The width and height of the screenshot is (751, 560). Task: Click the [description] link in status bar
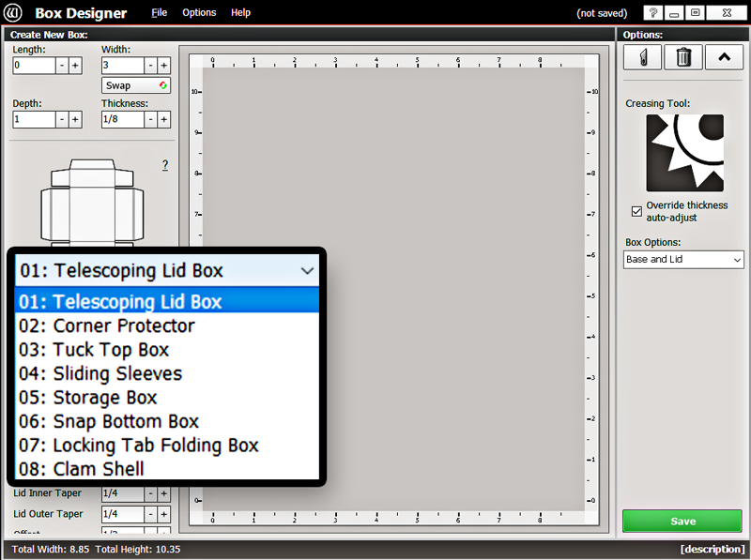(713, 549)
